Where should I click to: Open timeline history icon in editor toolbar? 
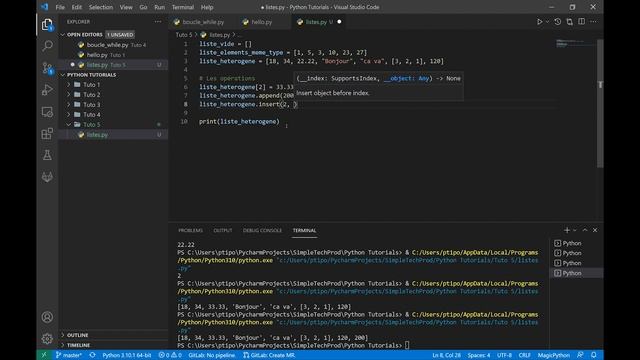coord(558,22)
